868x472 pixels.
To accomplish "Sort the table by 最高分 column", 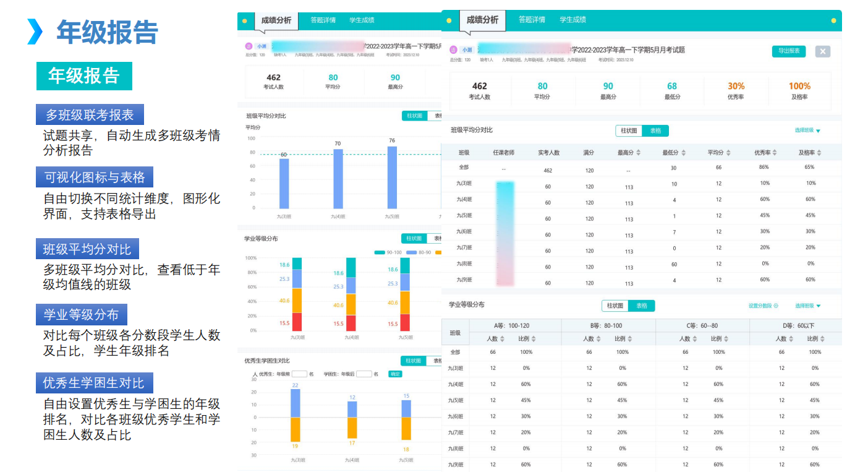I will click(639, 153).
